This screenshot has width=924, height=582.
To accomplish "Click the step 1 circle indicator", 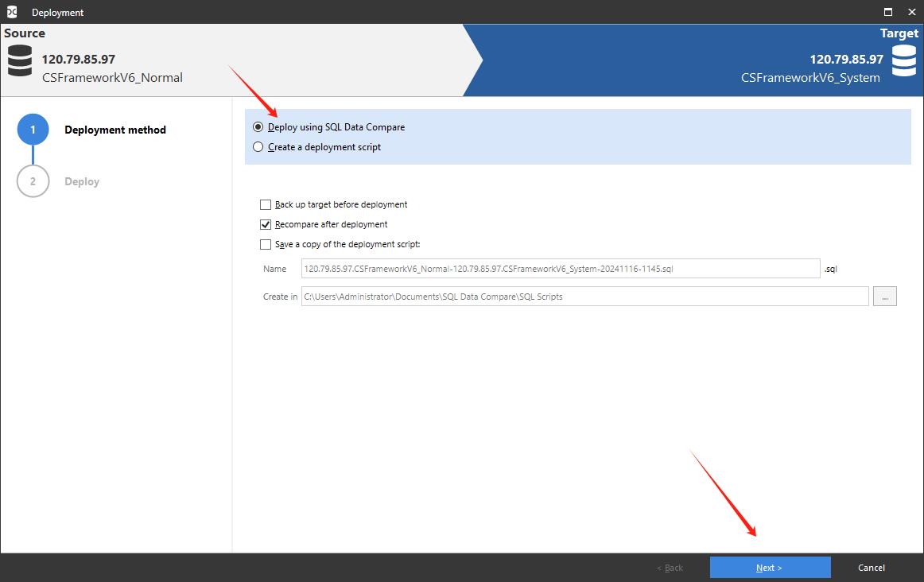I will click(x=33, y=130).
